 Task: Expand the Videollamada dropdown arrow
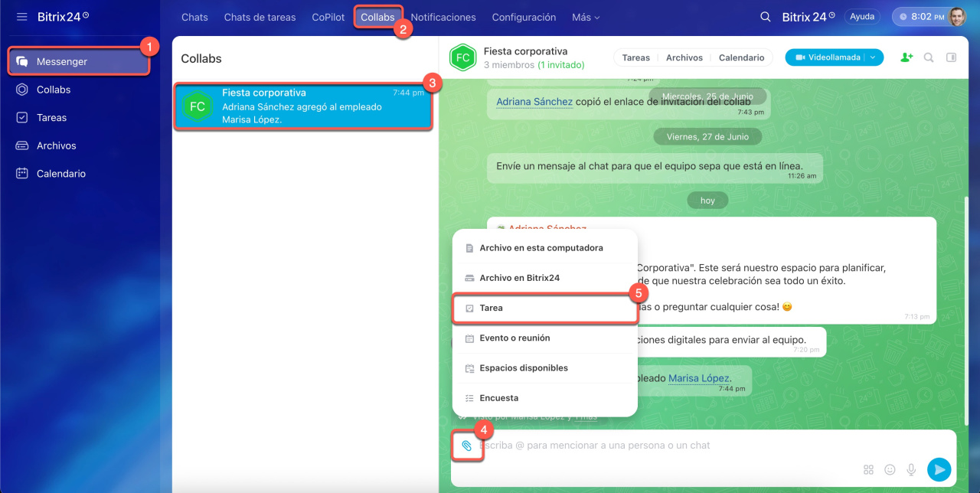point(873,57)
